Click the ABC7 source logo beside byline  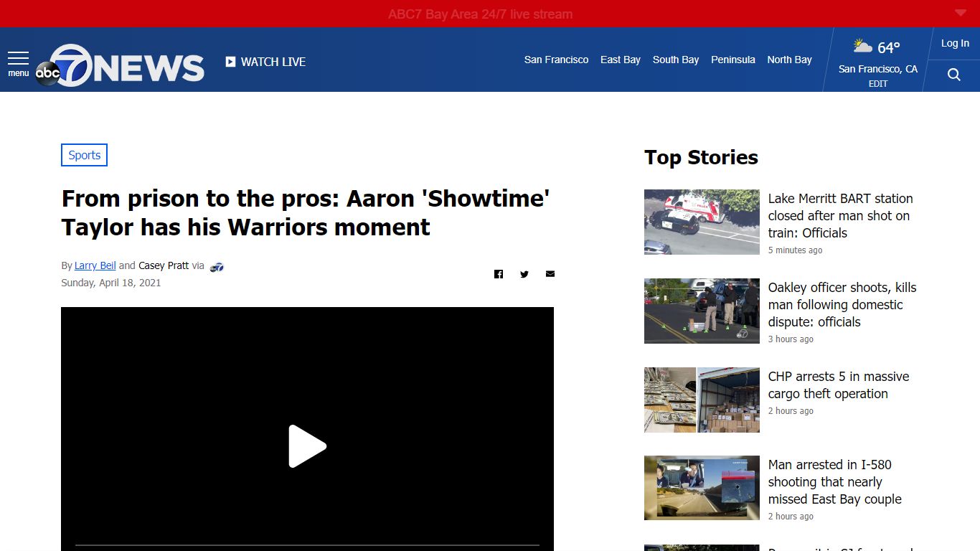(x=217, y=266)
